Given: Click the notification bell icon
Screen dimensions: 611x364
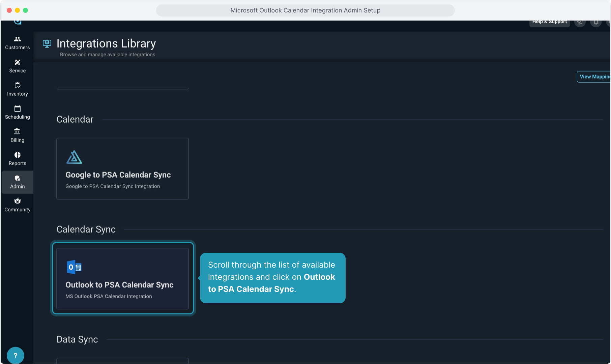Looking at the screenshot, I should point(596,23).
